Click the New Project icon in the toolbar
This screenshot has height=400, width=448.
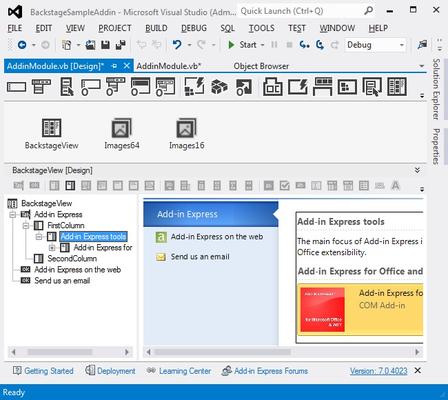pos(67,45)
